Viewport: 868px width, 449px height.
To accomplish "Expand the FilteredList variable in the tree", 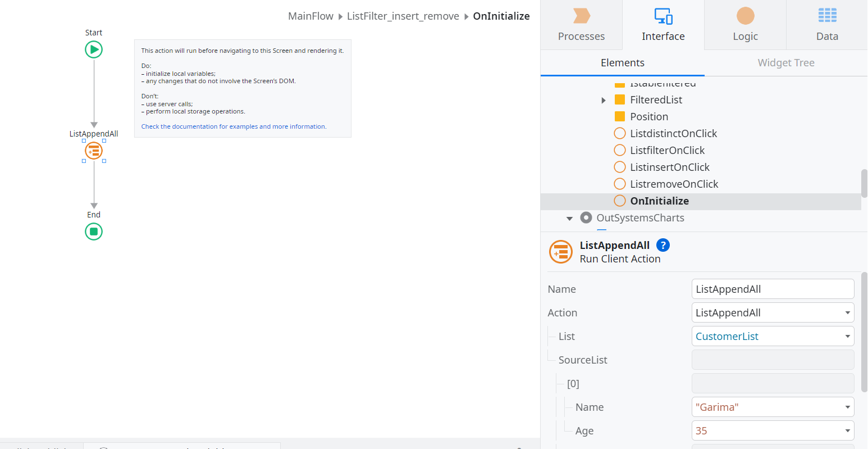I will click(x=604, y=99).
